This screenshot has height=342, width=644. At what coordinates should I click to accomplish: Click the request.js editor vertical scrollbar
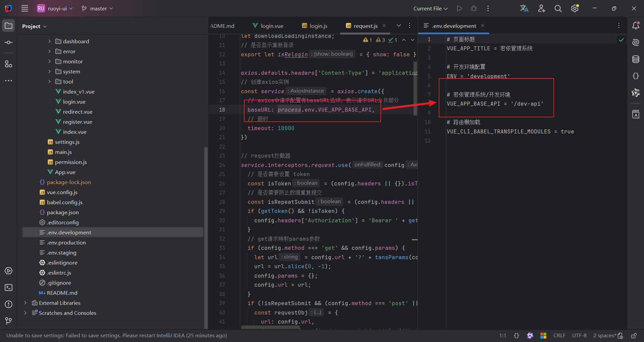(415, 89)
